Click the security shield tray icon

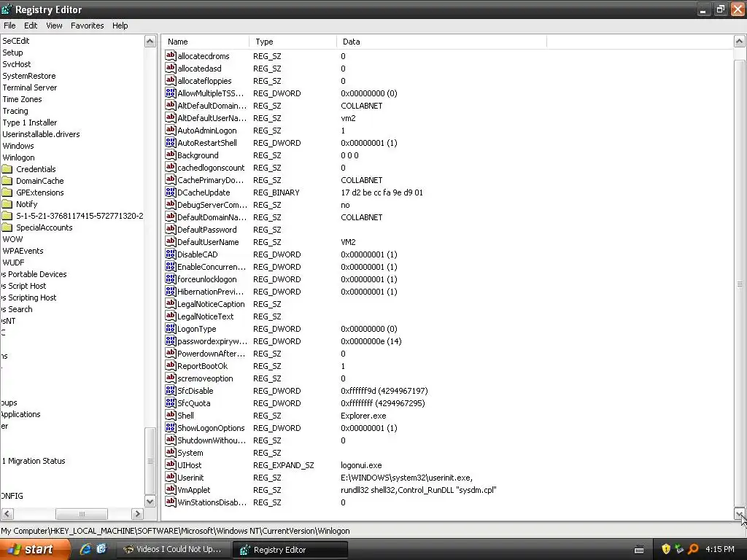tap(666, 549)
